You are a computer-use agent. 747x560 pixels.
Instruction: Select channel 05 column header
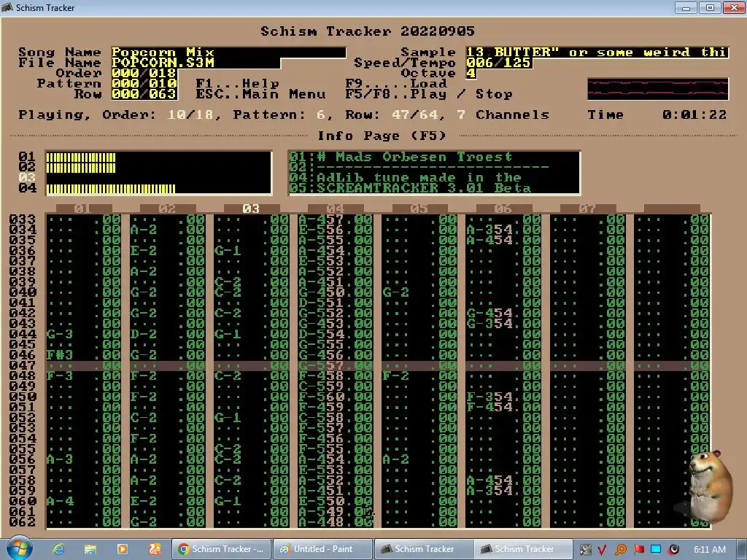coord(419,209)
